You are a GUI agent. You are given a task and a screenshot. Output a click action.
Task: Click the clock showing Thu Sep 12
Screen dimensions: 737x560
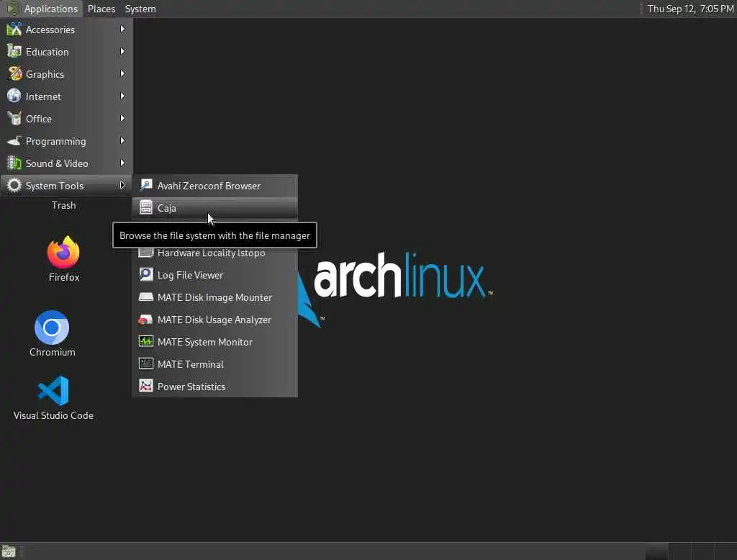tap(690, 9)
